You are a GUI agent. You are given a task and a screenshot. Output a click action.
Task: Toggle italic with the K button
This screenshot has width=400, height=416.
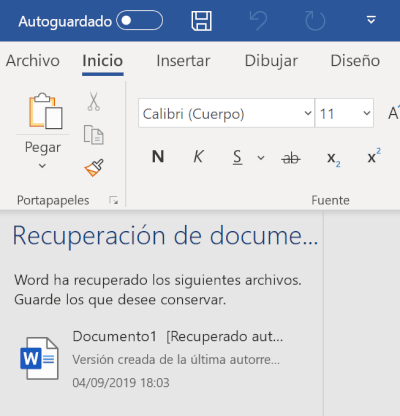tap(198, 156)
